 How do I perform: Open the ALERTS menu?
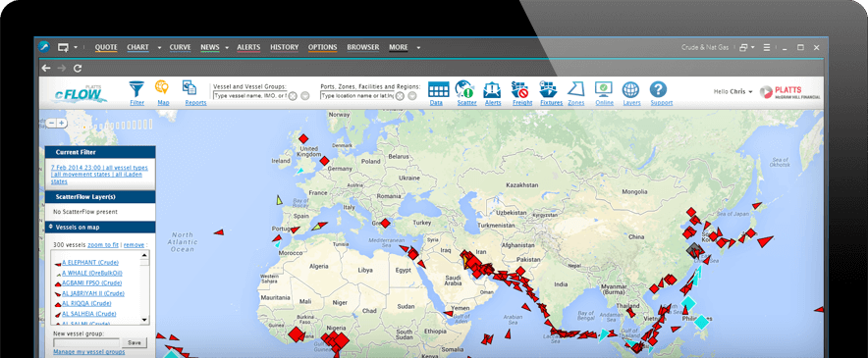point(248,48)
